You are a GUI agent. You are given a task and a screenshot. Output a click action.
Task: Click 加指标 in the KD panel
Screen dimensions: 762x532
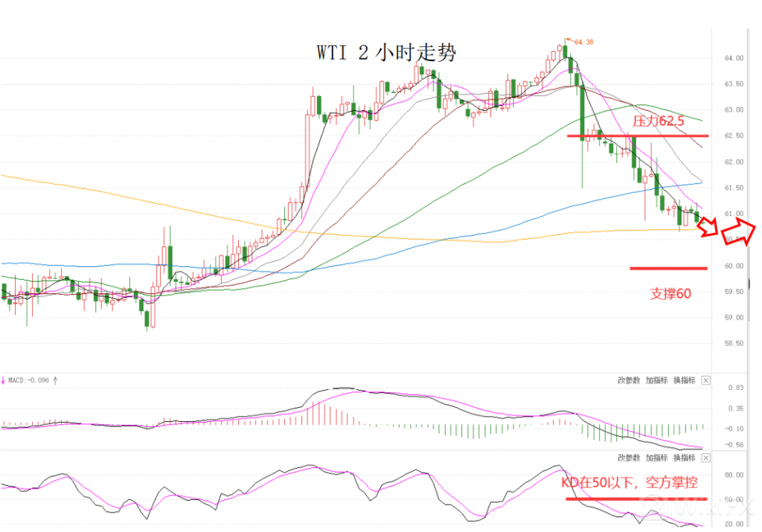(x=656, y=458)
